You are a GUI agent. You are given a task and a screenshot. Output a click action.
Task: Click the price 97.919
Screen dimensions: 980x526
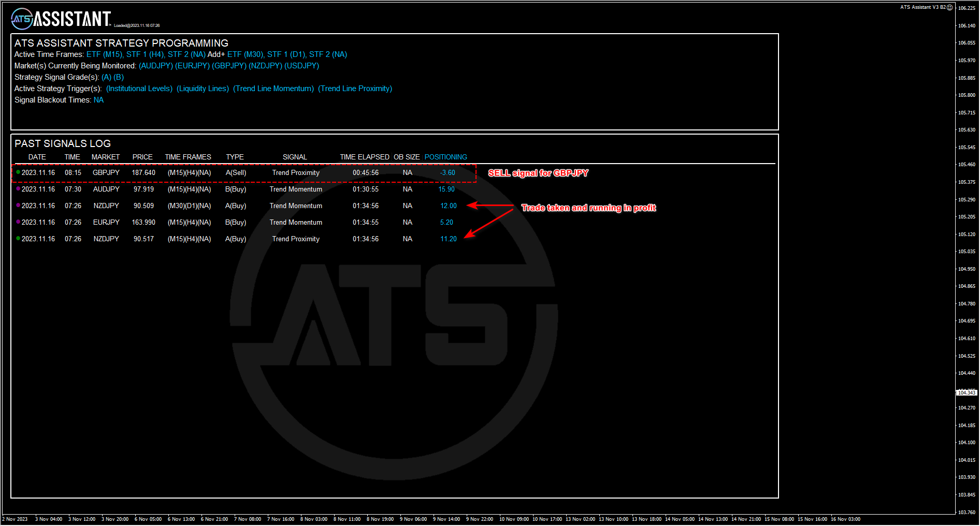click(x=143, y=189)
